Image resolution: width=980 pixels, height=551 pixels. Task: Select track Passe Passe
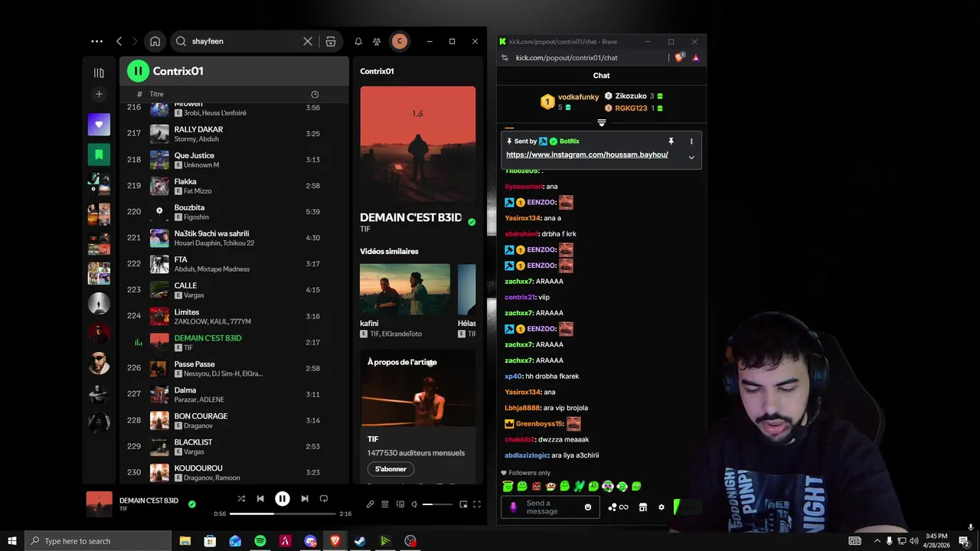(x=234, y=368)
